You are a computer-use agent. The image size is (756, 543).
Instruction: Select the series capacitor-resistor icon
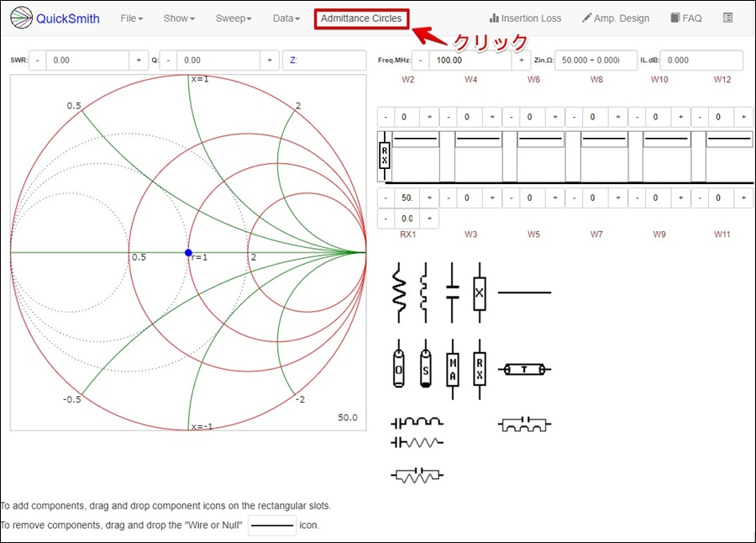pyautogui.click(x=417, y=442)
